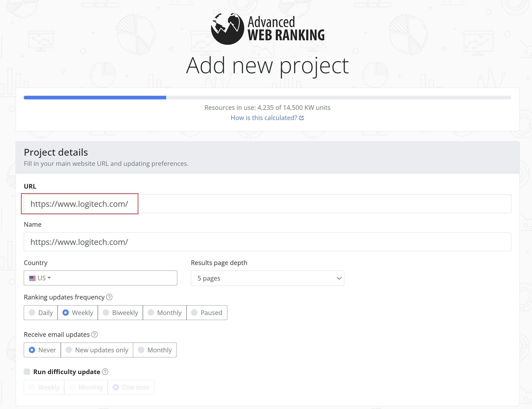Select Weekly ranking updates frequency
The width and height of the screenshot is (532, 409).
pos(78,313)
